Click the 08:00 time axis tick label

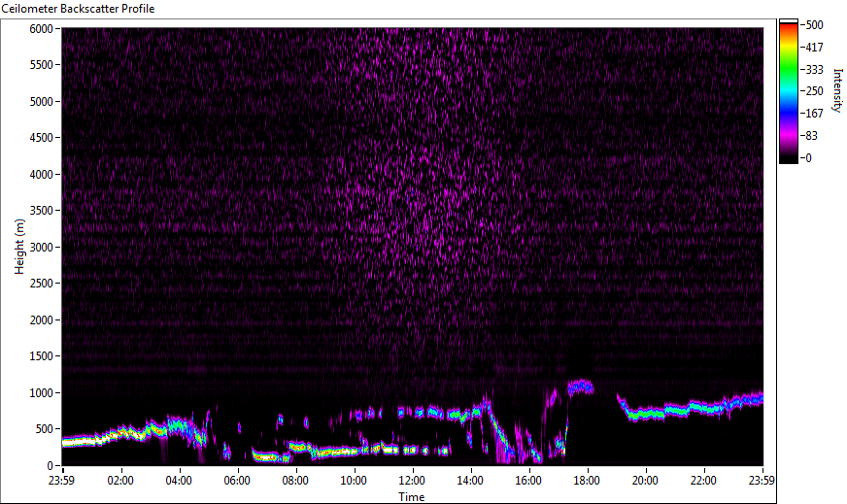coord(295,481)
